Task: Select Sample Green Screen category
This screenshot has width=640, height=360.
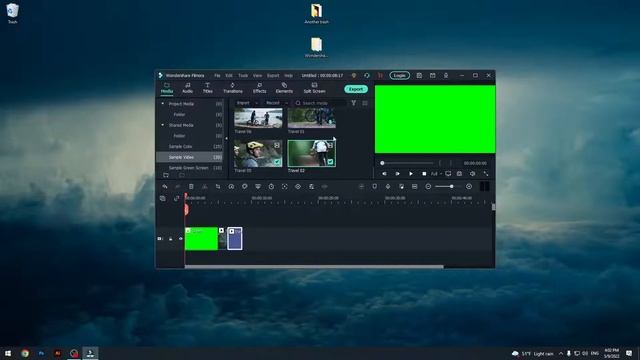Action: (189, 167)
